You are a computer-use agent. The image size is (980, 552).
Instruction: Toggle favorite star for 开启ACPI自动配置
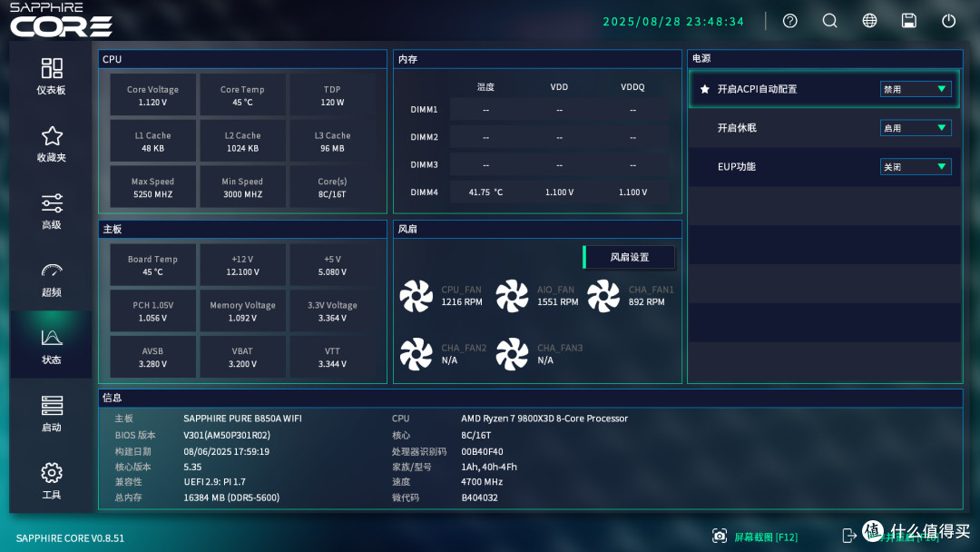click(704, 89)
